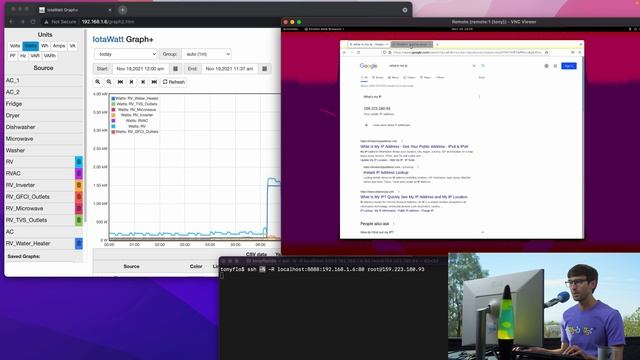Image resolution: width=640 pixels, height=360 pixels.
Task: Select the Volts unit
Action: click(x=15, y=46)
